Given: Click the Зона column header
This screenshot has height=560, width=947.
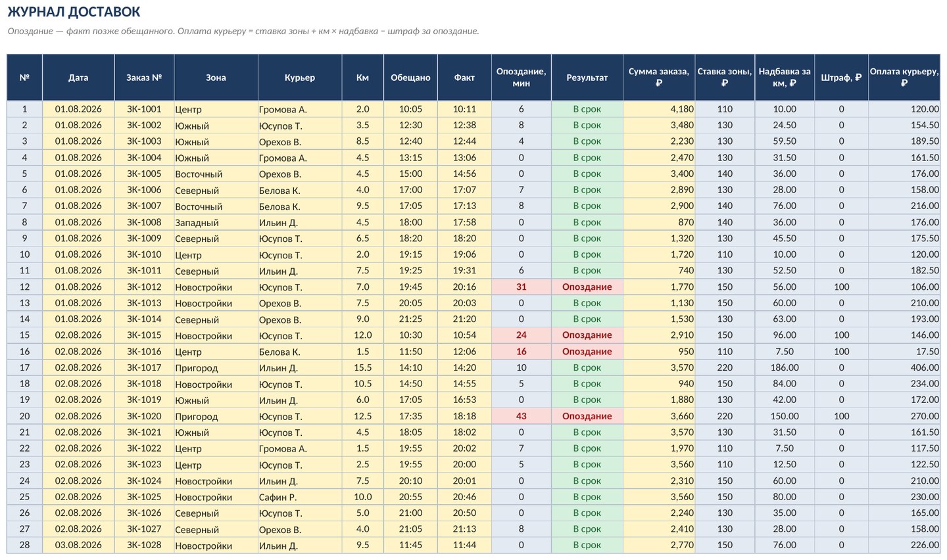Looking at the screenshot, I should 216,78.
